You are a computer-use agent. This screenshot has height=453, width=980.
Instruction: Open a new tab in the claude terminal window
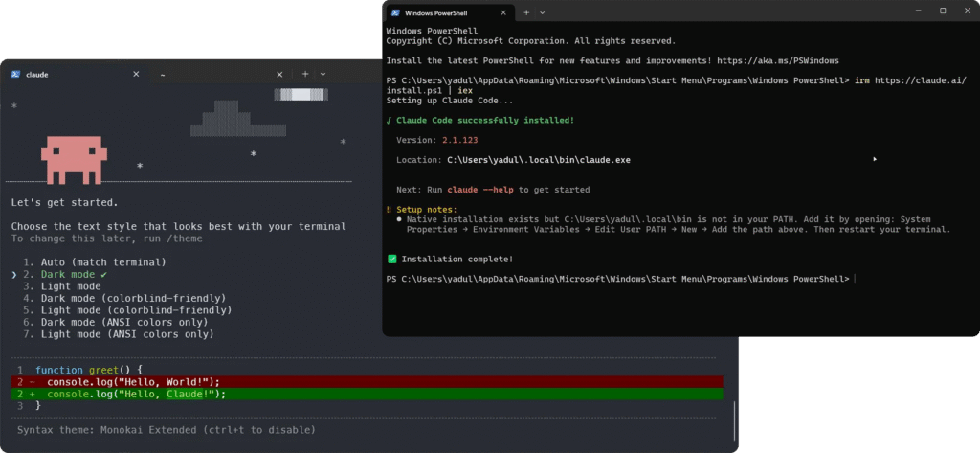coord(305,74)
